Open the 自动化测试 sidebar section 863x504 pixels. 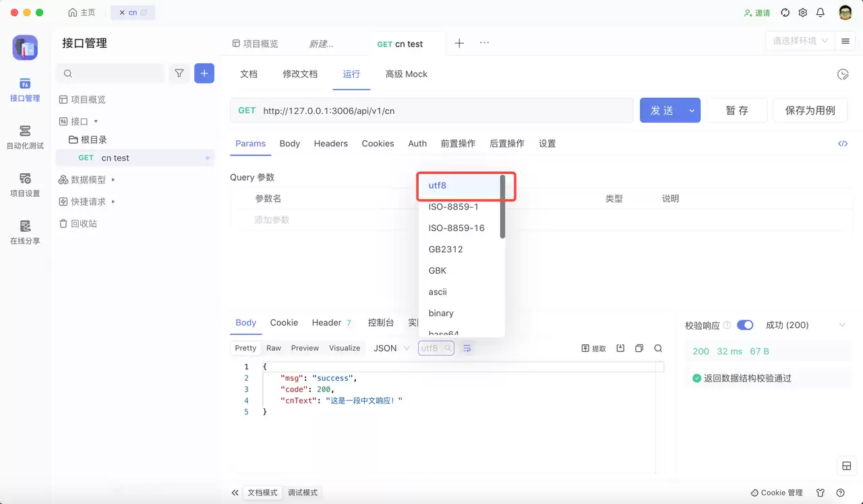[x=25, y=137]
